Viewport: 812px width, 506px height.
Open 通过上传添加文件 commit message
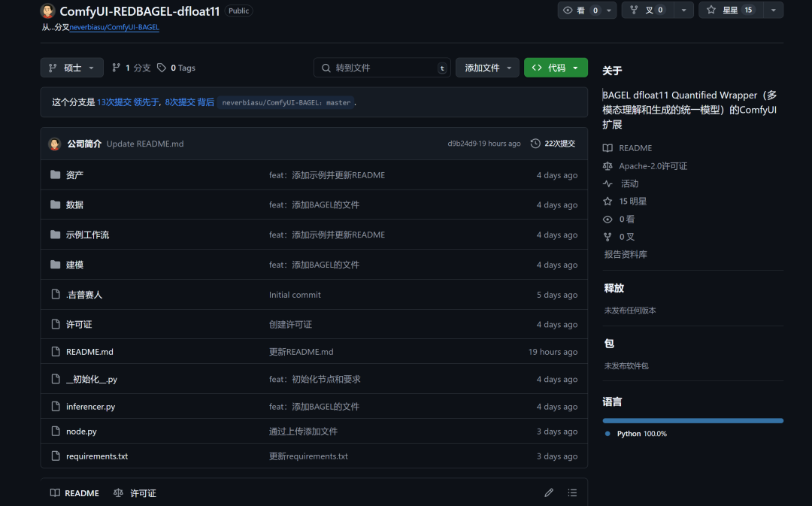coord(303,432)
